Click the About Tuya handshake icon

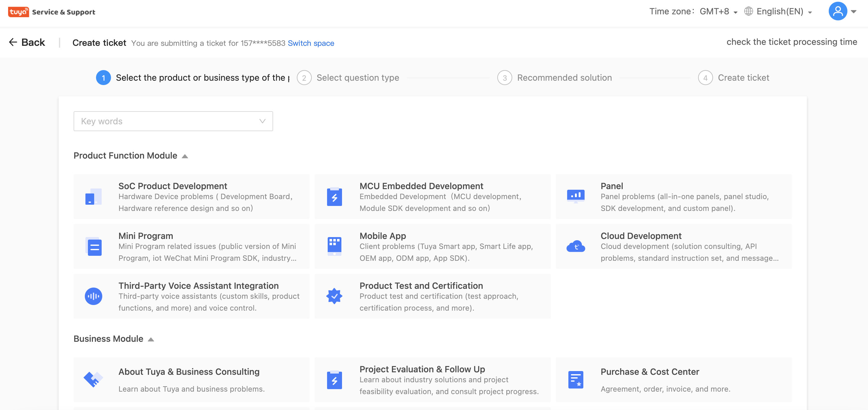[x=93, y=380]
